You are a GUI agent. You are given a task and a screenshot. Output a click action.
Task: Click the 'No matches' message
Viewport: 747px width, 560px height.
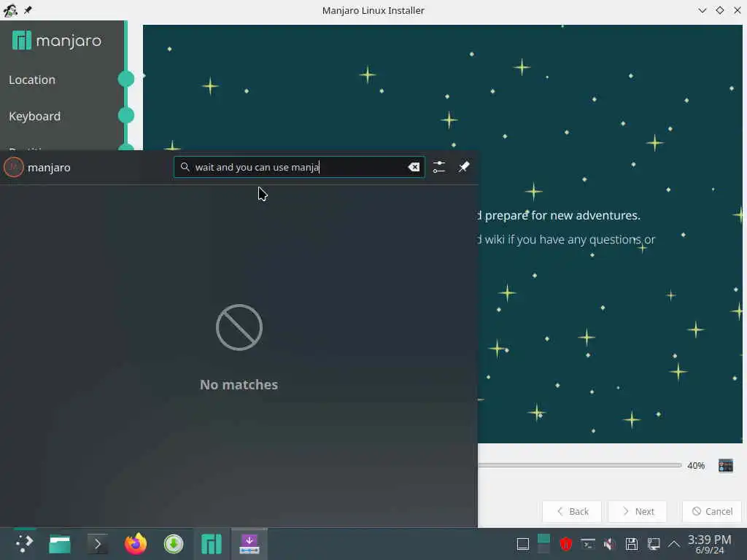coord(239,384)
